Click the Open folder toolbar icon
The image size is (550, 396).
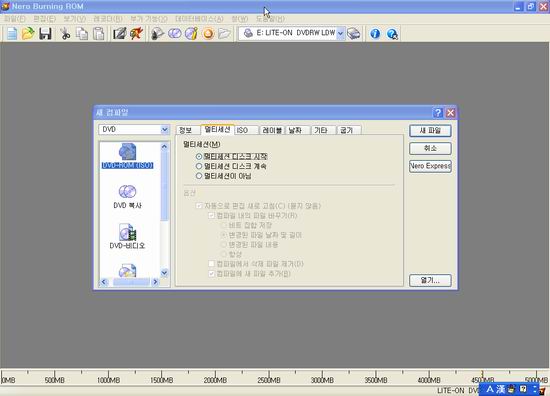[28, 34]
